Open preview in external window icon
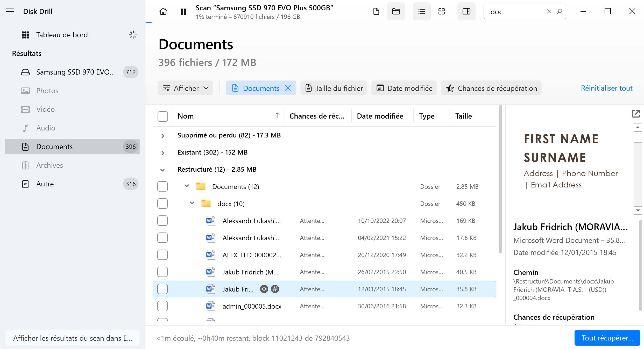The width and height of the screenshot is (644, 349). pyautogui.click(x=636, y=114)
